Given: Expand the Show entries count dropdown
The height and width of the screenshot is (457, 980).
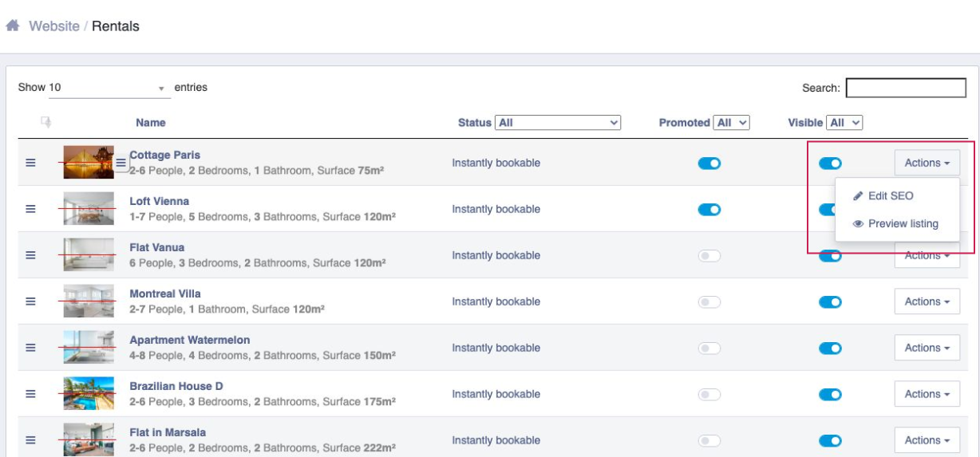Looking at the screenshot, I should pos(110,88).
